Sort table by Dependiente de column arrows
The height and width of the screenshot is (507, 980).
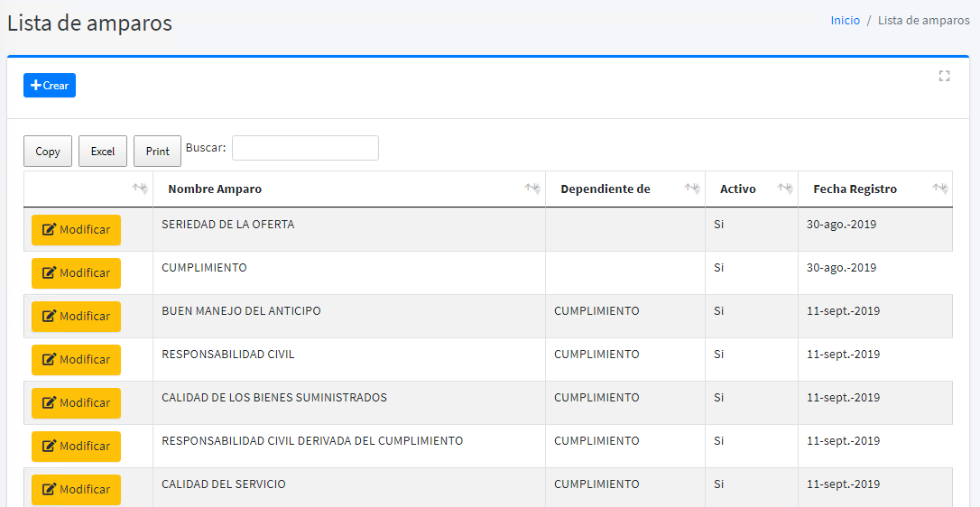click(692, 189)
